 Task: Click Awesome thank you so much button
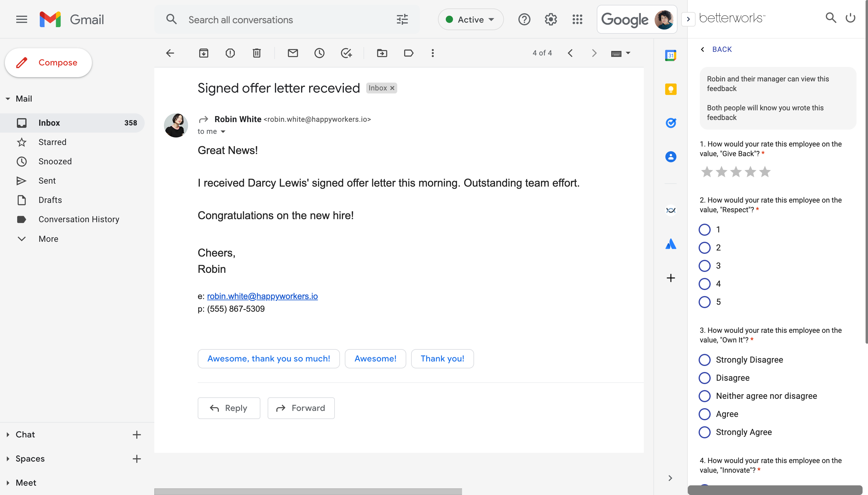click(269, 358)
